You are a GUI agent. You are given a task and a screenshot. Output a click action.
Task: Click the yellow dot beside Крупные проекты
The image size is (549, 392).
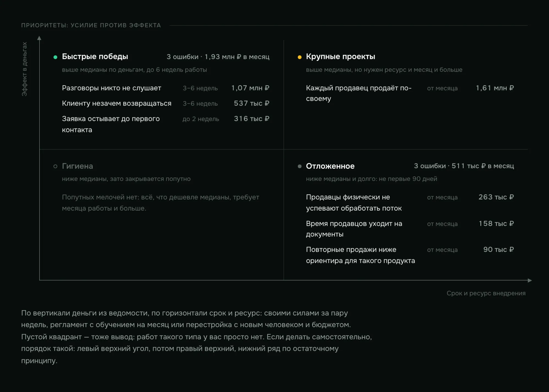point(299,57)
